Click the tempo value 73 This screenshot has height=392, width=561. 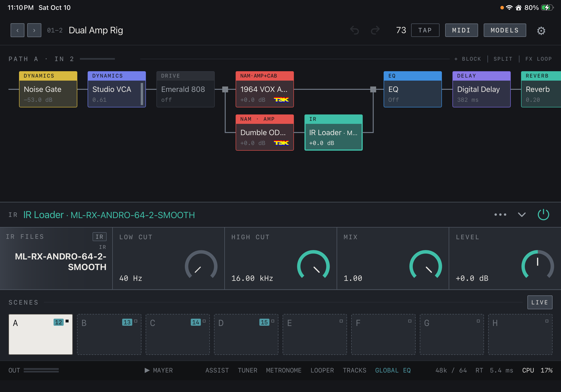click(x=401, y=30)
